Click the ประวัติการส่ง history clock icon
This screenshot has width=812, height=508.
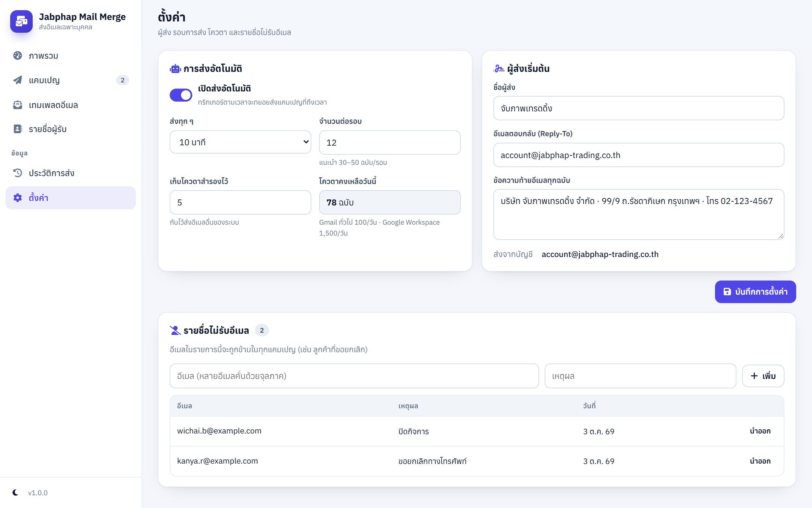coord(18,173)
